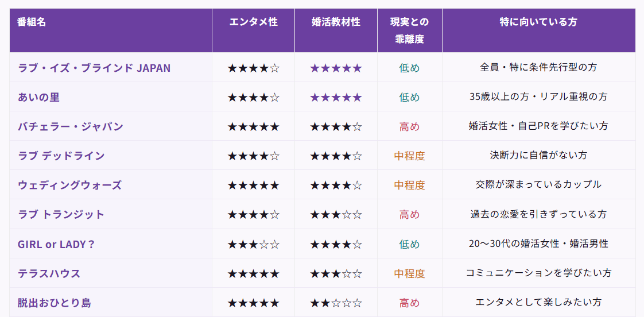Select GIRL or LADY?'s three-star エンタメ性 rating
Screen dimensions: 644x317
253,243
